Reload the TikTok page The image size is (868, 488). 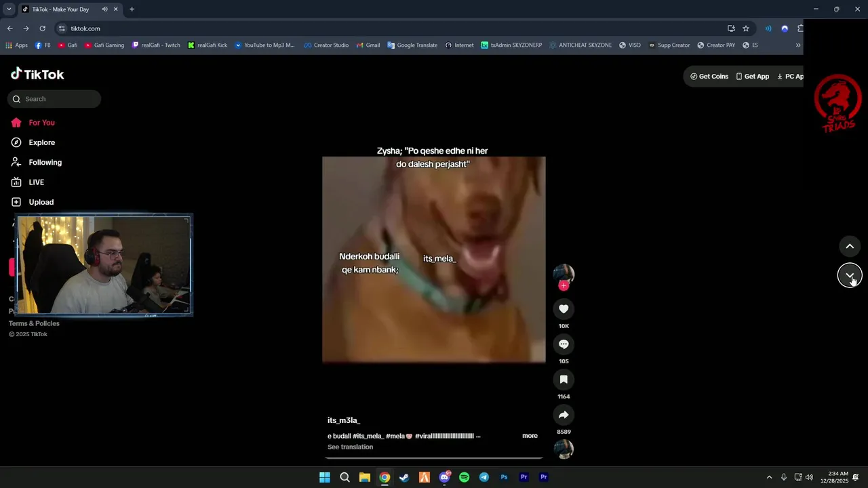click(42, 28)
